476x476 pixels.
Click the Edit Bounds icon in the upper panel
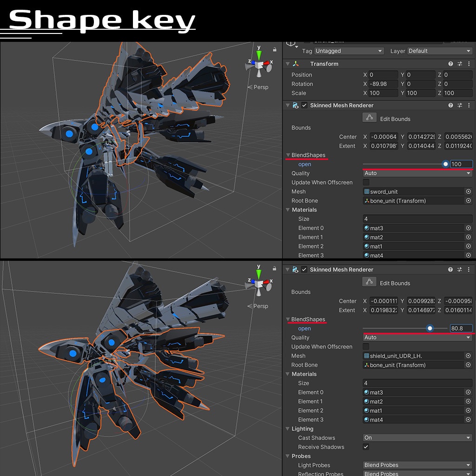click(370, 118)
